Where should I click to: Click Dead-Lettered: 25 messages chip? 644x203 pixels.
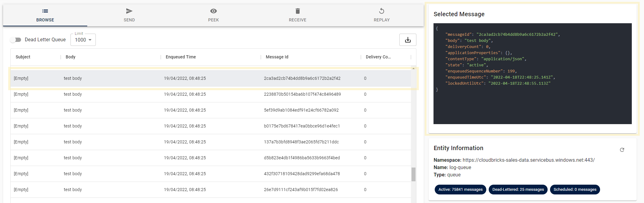tap(518, 190)
